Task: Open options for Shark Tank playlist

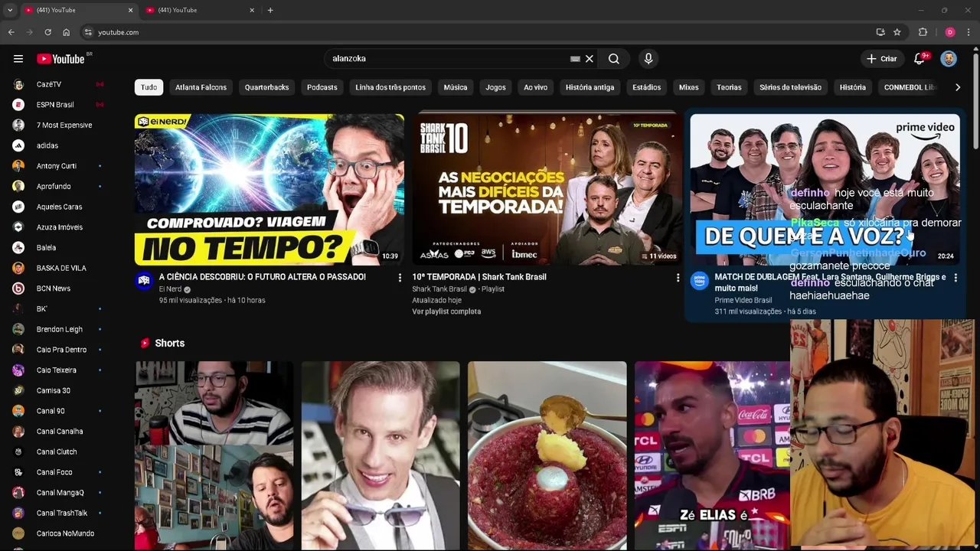Action: (x=677, y=278)
